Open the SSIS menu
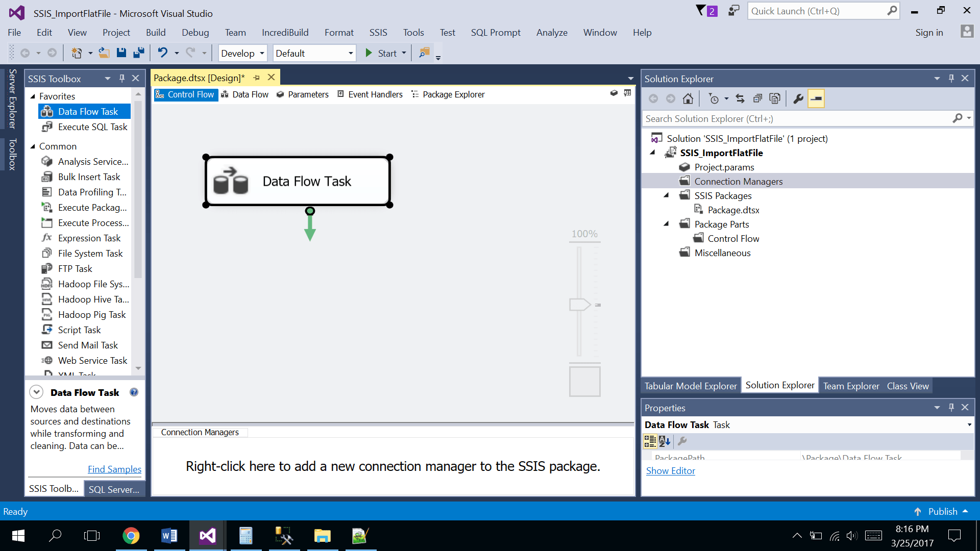 tap(378, 32)
